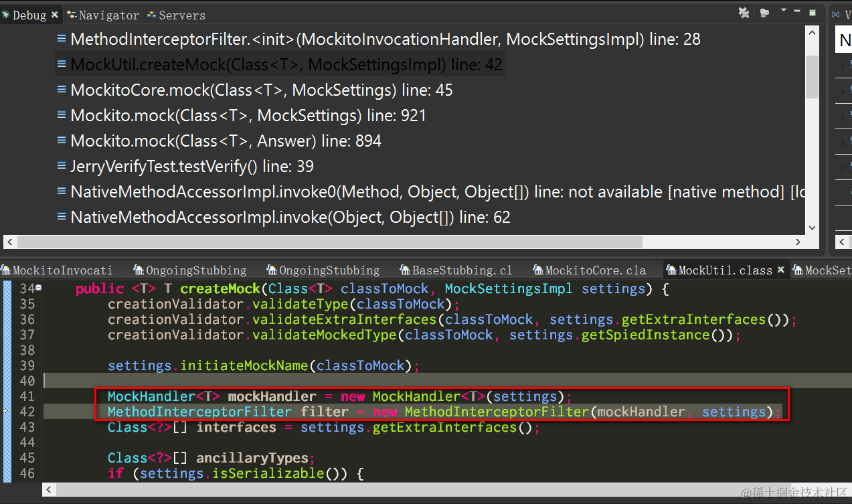Viewport: 852px width, 504px height.
Task: Open the MockitoInvocati editor tab
Action: tap(57, 270)
